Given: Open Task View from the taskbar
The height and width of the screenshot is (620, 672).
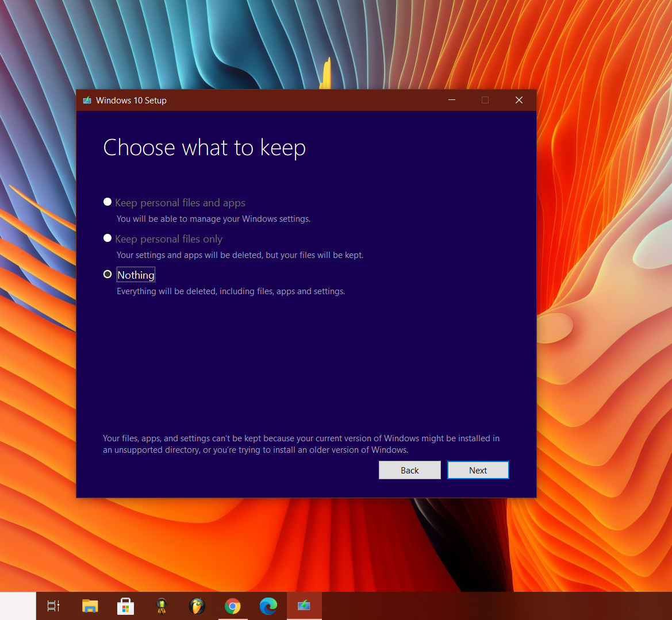Looking at the screenshot, I should click(x=53, y=606).
